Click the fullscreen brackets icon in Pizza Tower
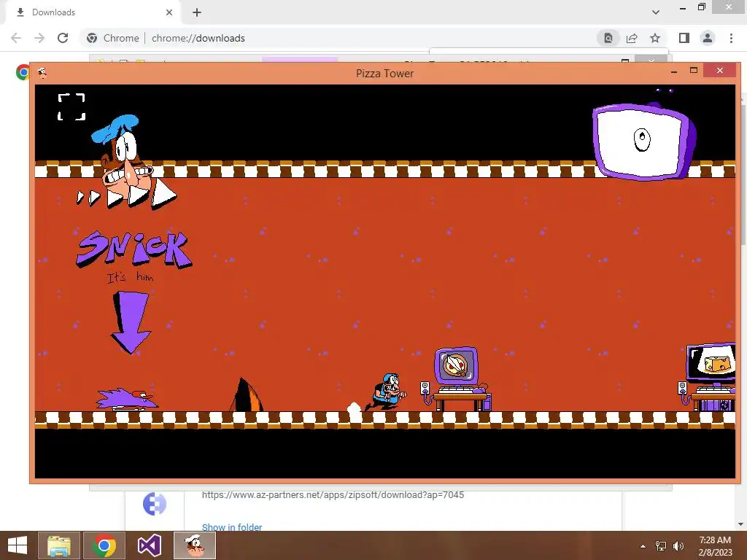The width and height of the screenshot is (747, 560). 71,106
